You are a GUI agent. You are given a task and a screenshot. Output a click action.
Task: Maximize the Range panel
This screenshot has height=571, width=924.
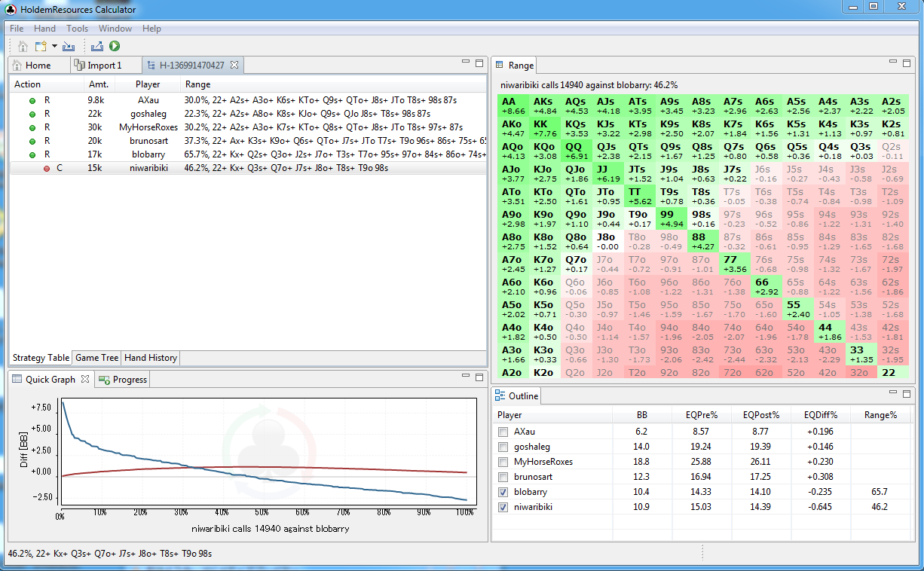click(x=907, y=63)
